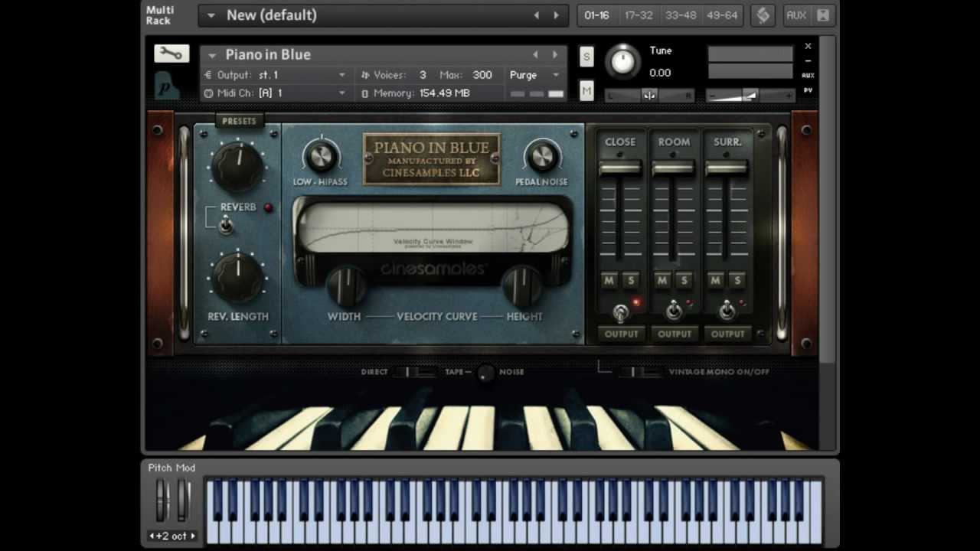Open the Presets menu
980x551 pixels.
(x=239, y=121)
